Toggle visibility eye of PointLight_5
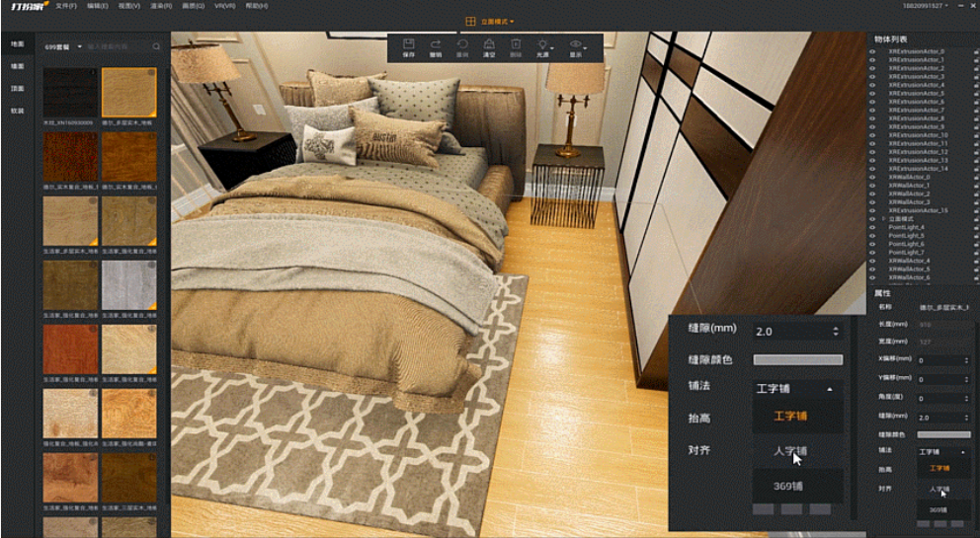This screenshot has height=538, width=980. (872, 236)
